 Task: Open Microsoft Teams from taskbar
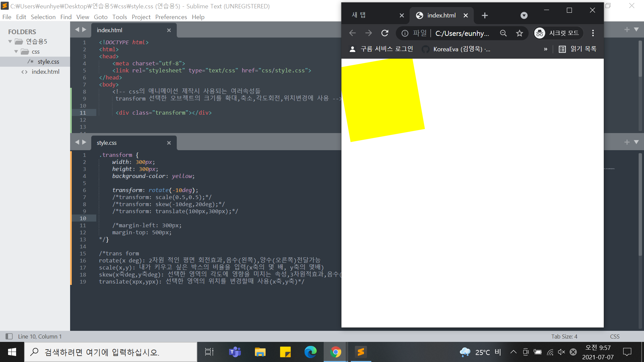coord(235,352)
